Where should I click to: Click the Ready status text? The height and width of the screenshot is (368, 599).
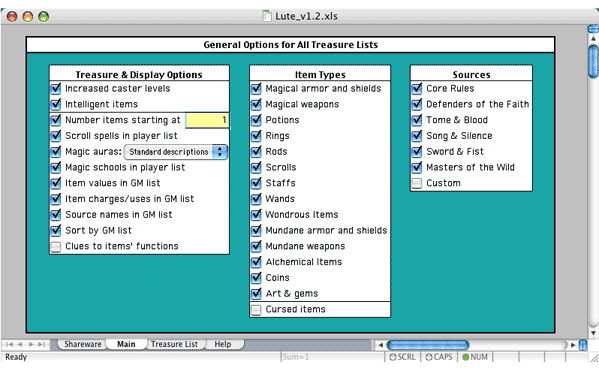click(x=16, y=357)
